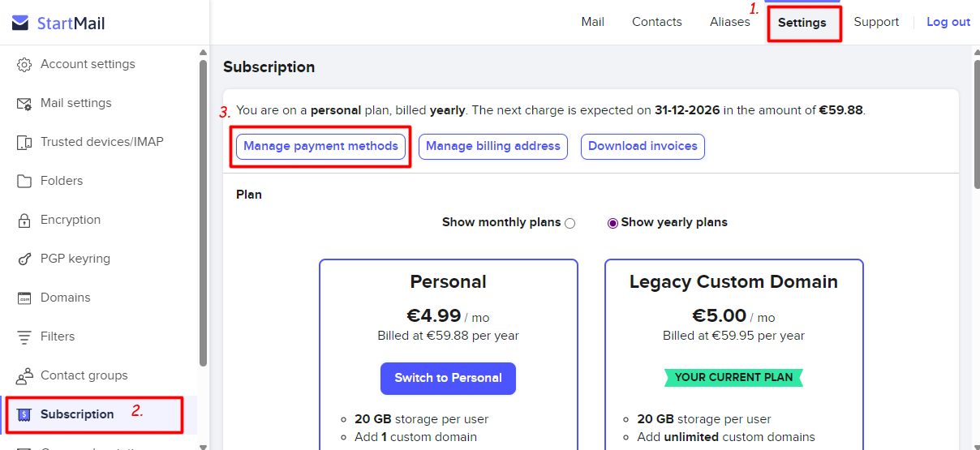This screenshot has height=450, width=980.
Task: Click Manage billing address button
Action: pyautogui.click(x=493, y=146)
